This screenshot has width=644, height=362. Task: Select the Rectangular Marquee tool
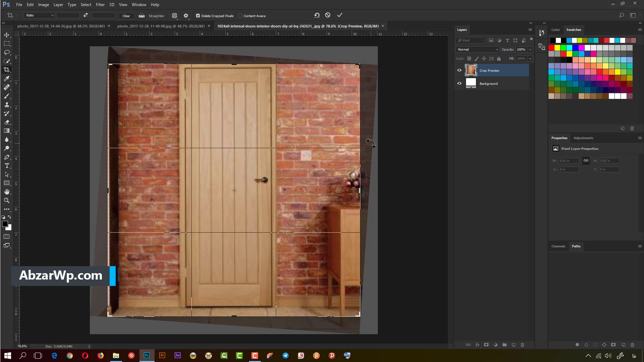click(x=7, y=44)
